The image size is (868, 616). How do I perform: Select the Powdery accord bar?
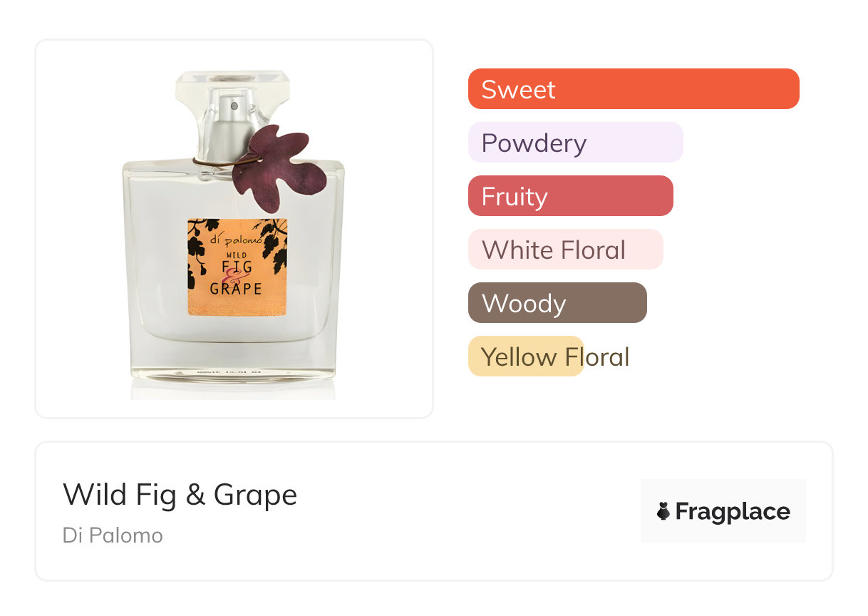click(x=575, y=143)
